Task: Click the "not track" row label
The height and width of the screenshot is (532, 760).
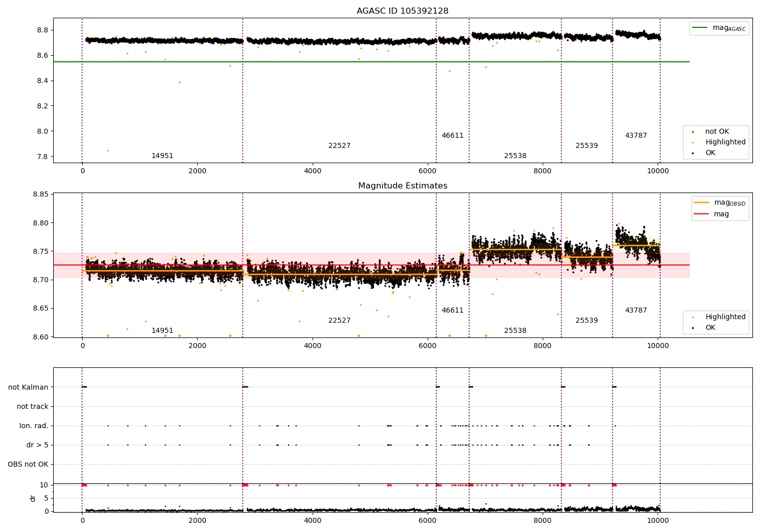Action: [x=32, y=406]
